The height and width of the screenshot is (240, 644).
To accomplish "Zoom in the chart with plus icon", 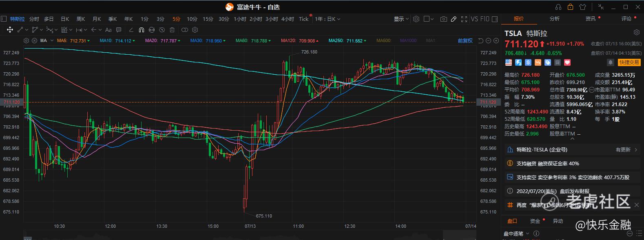I will 496,40.
